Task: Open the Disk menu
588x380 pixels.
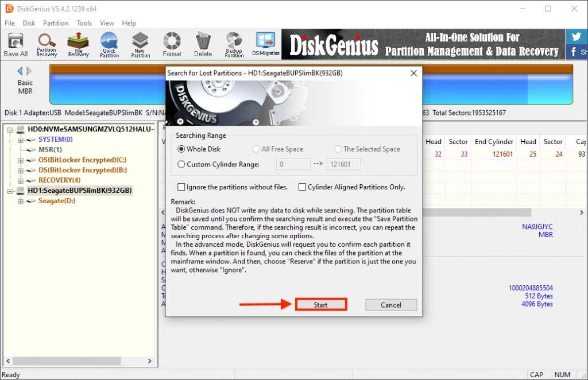Action: (29, 23)
